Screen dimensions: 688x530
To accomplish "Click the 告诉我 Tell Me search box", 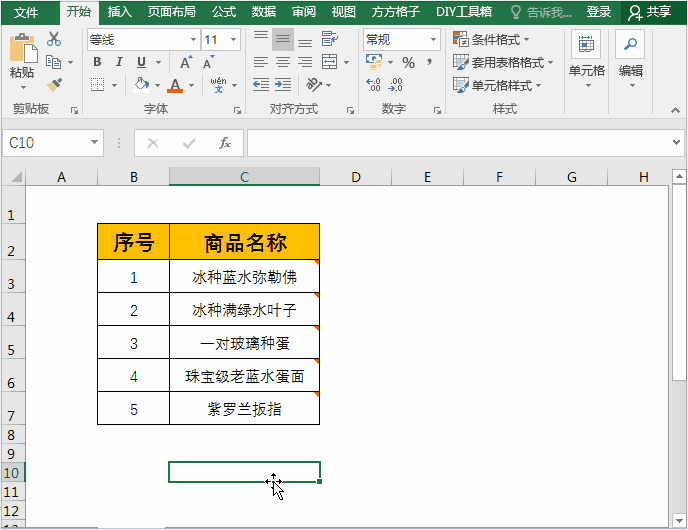I will pos(542,12).
